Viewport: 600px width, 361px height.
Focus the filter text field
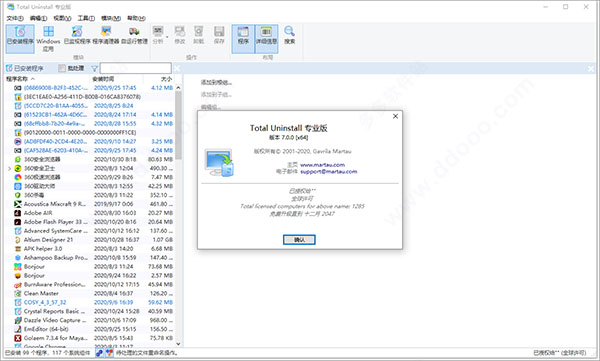click(135, 68)
